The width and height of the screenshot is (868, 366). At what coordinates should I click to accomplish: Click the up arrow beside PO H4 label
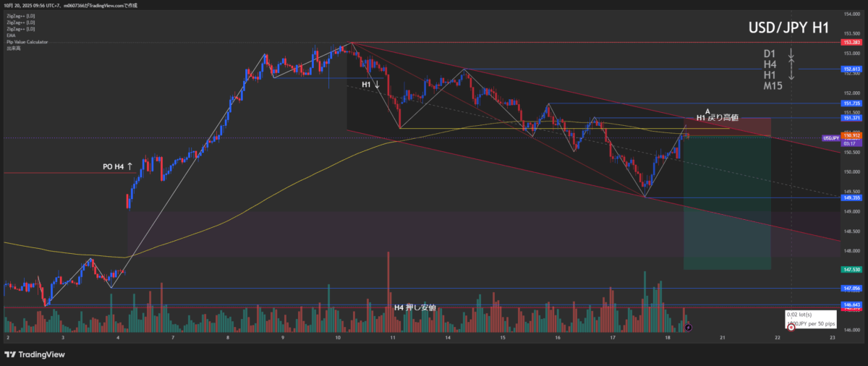click(x=129, y=166)
